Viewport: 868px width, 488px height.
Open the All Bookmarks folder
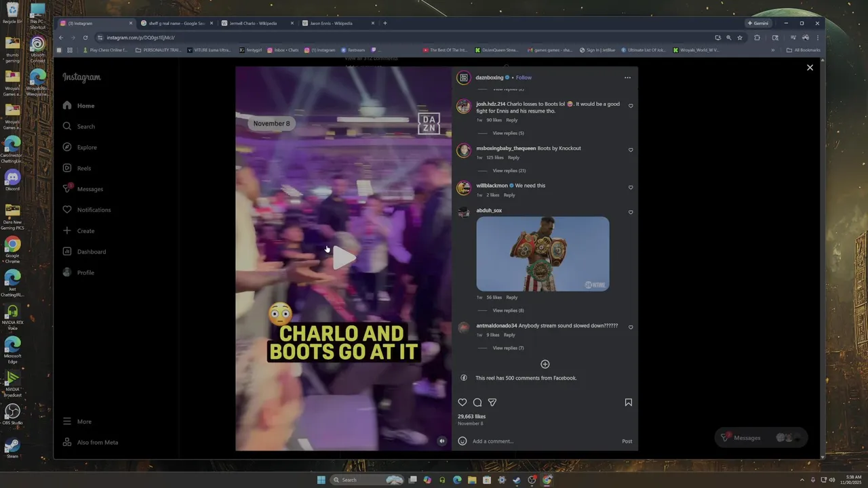(804, 50)
